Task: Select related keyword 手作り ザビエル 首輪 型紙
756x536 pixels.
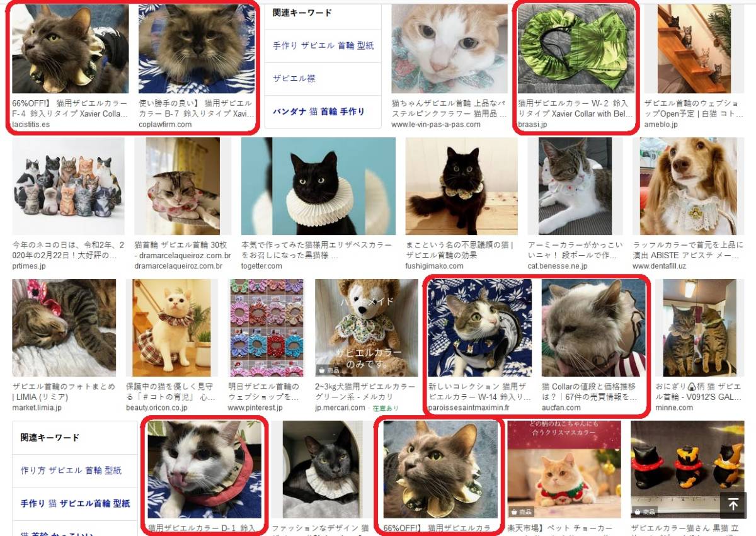Action: [x=323, y=46]
